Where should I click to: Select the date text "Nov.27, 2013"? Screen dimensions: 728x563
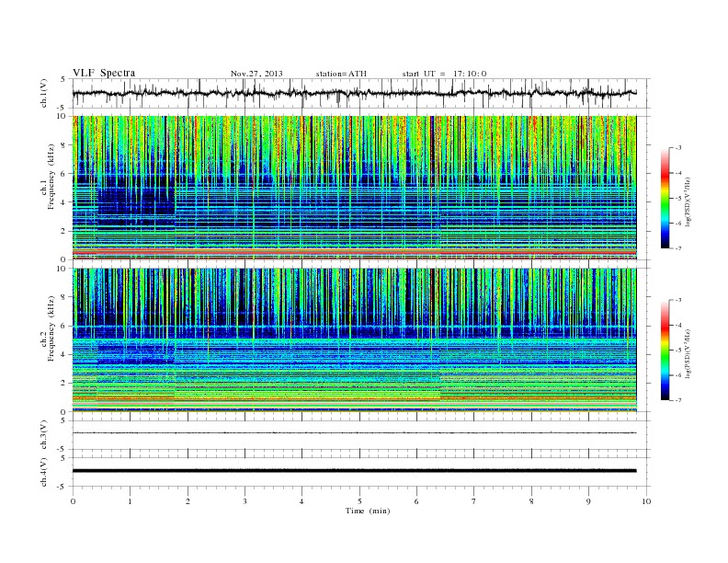pos(256,74)
